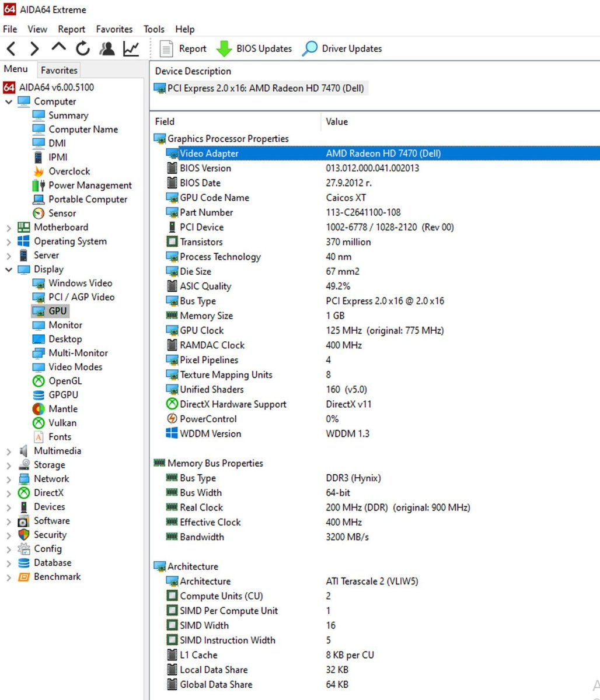Select PCI / AGP Video item
Screen dimensions: 600x700
point(74,297)
